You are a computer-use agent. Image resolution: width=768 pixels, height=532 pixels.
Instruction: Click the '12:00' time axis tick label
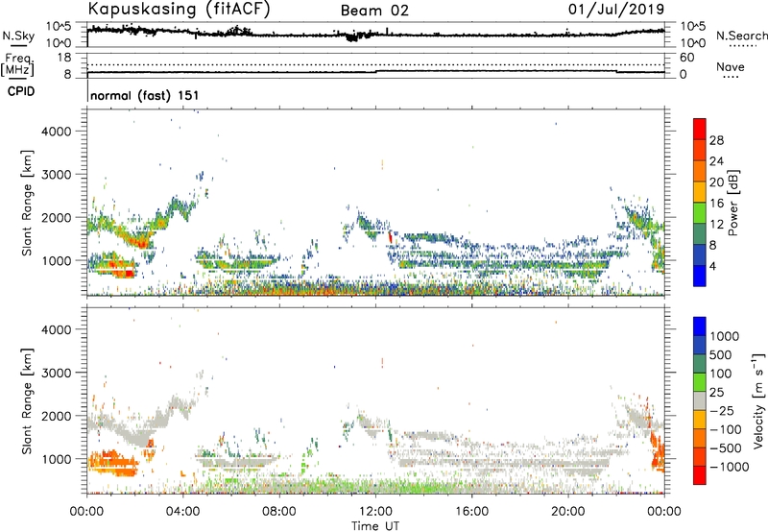point(375,512)
